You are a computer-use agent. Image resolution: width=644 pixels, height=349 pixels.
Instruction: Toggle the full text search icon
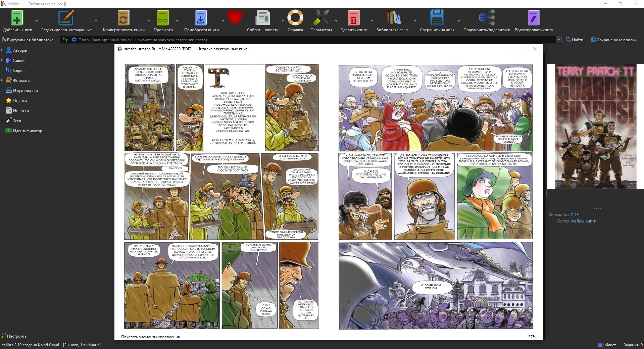tap(65, 40)
